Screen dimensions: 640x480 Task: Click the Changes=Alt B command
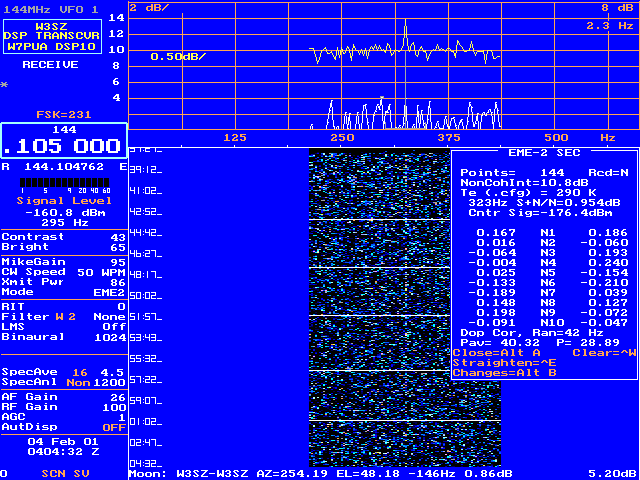click(504, 373)
